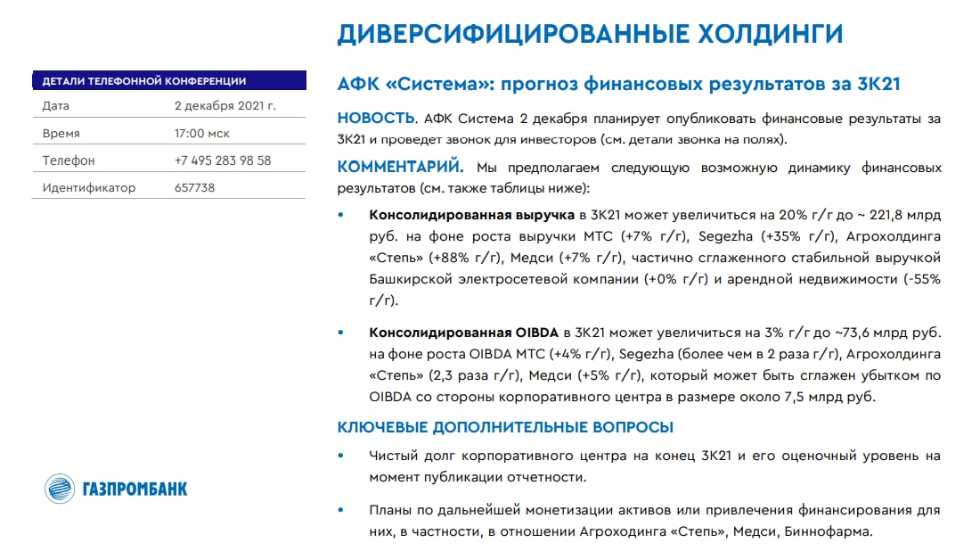980x551 pixels.
Task: Click the НОВОСТЬ heading word
Action: pyautogui.click(x=376, y=119)
